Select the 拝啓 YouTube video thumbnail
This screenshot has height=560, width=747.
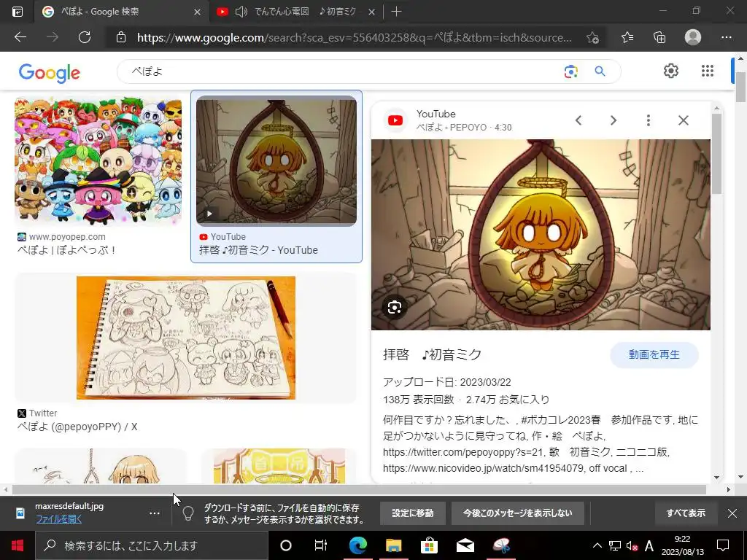(276, 160)
